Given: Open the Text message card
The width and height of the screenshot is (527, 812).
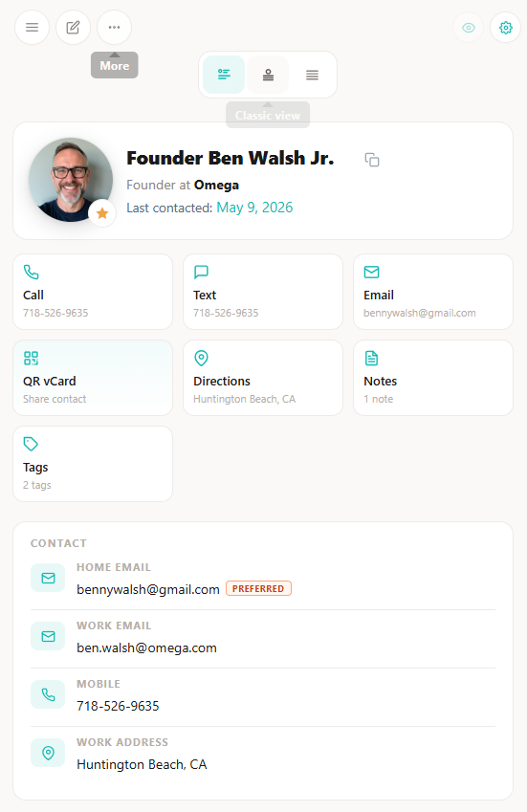Looking at the screenshot, I should point(263,292).
